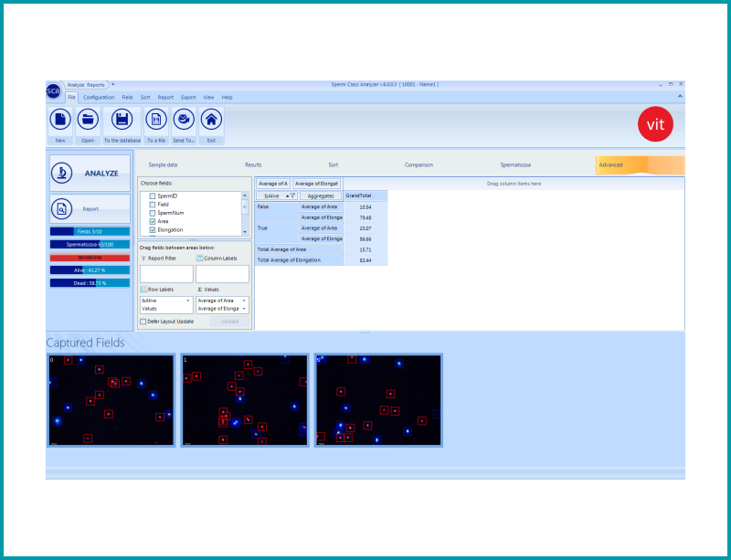Screen dimensions: 731x560
Task: Click the ANALYZE button label
Action: click(x=101, y=173)
